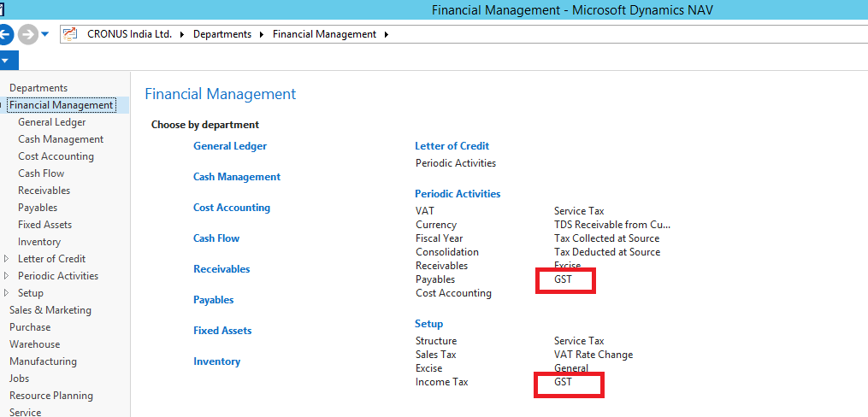Viewport: 868px width, 417px height.
Task: Open the navigation history dropdown arrow
Action: click(44, 34)
